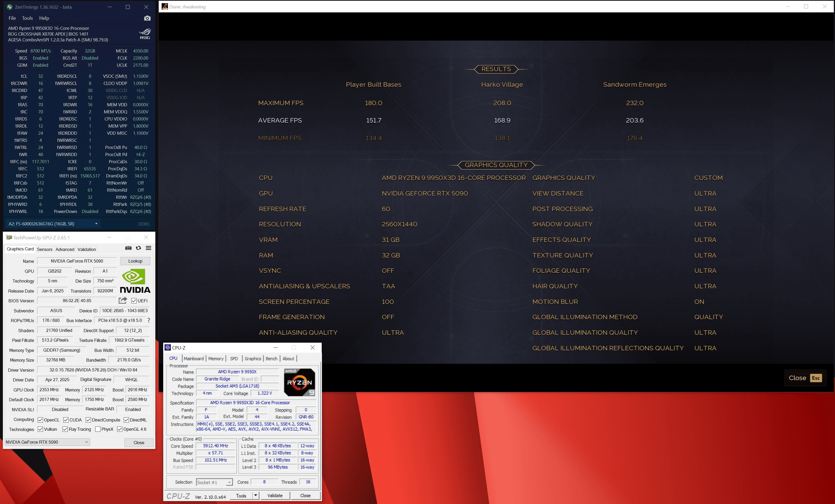Maximize the Dune: Awakening window

pyautogui.click(x=806, y=6)
